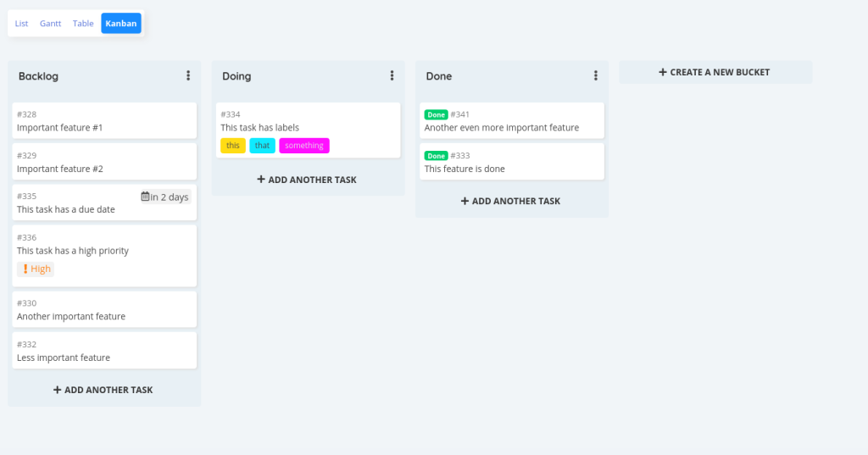This screenshot has height=455, width=868.
Task: Open the Backlog bucket three-dot menu
Action: [x=188, y=76]
